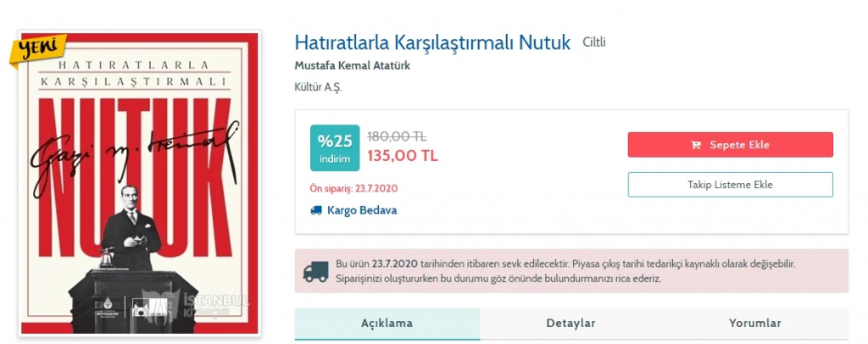Click the Kargo Bedava truck icon
The image size is (868, 344).
pos(316,210)
